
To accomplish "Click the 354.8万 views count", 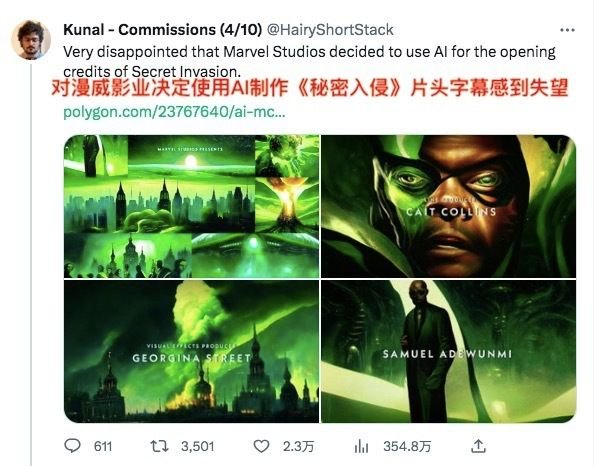I will coord(407,447).
